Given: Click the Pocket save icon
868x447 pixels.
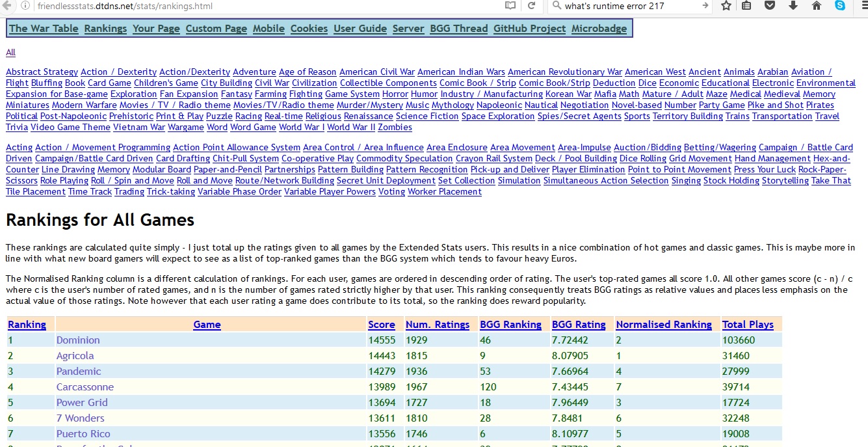Looking at the screenshot, I should point(770,6).
